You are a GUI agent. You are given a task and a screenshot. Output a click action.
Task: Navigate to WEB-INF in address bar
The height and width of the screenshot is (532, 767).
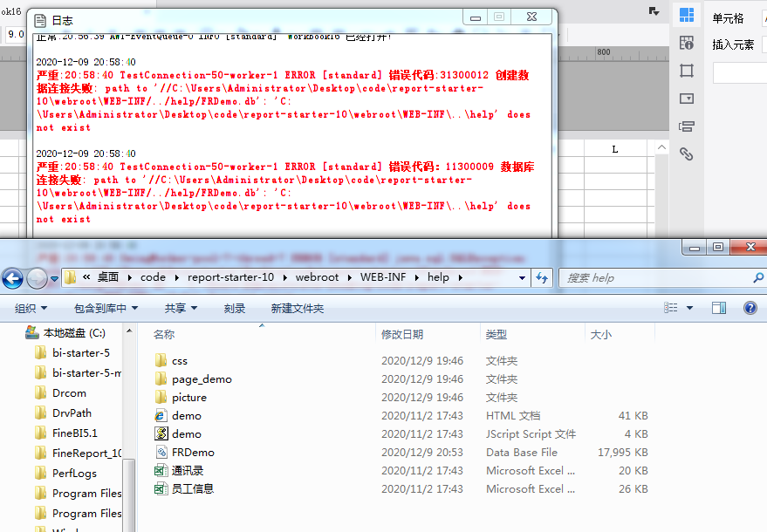[x=383, y=277]
